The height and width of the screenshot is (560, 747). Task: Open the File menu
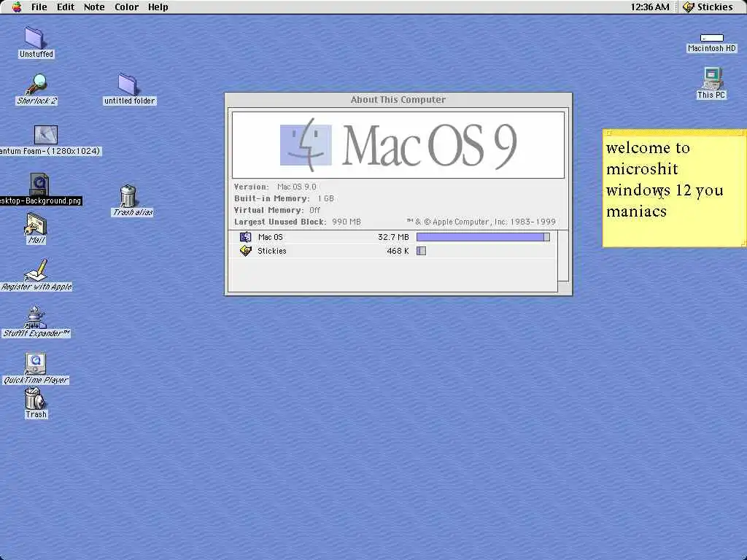click(x=39, y=7)
